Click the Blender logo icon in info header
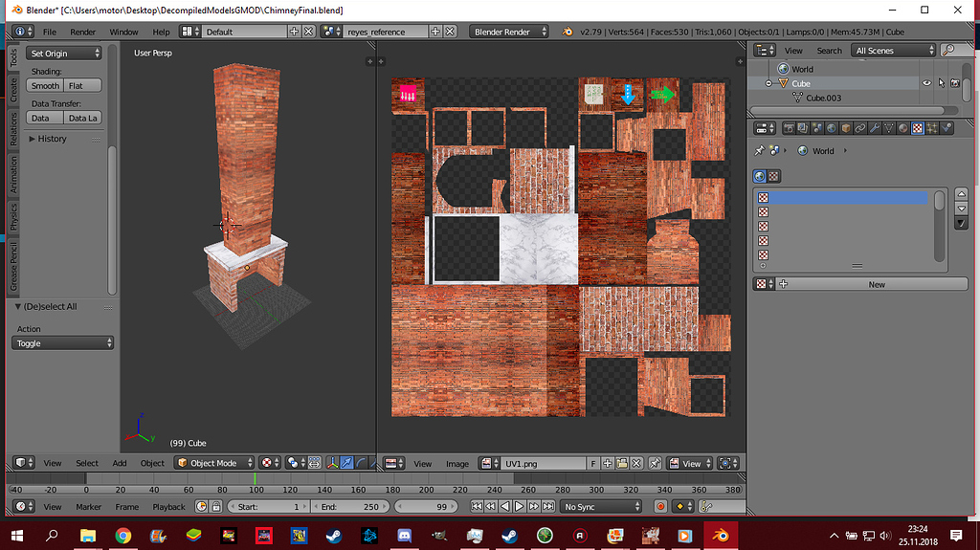The width and height of the screenshot is (980, 550). click(x=568, y=32)
